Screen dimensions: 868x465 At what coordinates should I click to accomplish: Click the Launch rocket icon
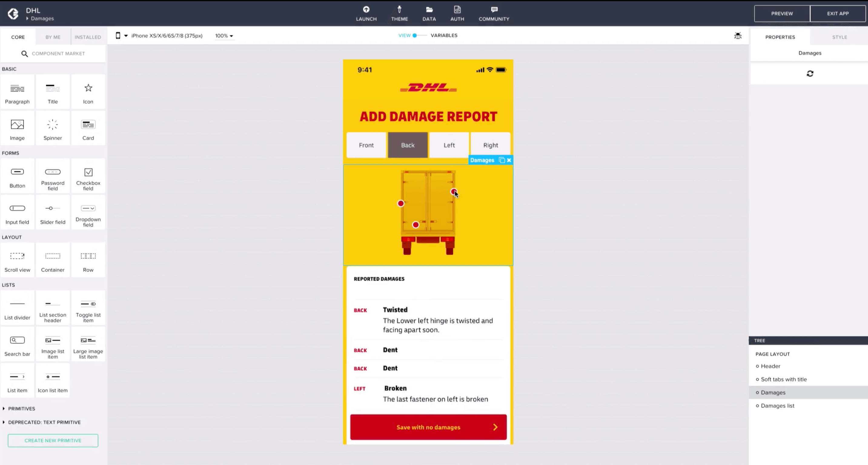point(366,9)
